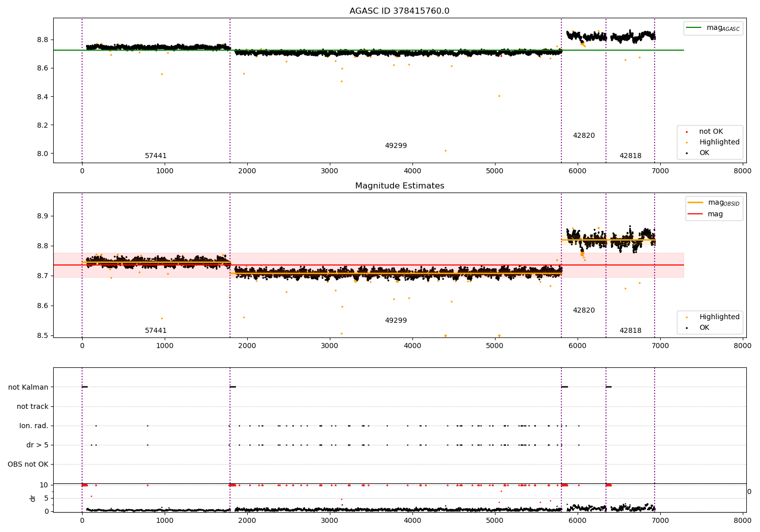Click the orange outlier point near 8.4 in top plot
The image size is (760, 532).
(499, 96)
